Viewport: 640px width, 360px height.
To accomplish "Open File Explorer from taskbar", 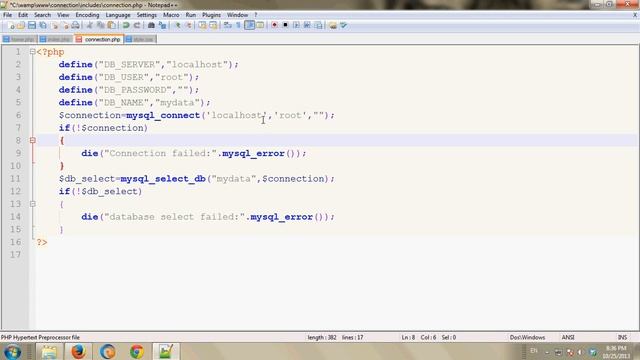I will click(x=49, y=352).
